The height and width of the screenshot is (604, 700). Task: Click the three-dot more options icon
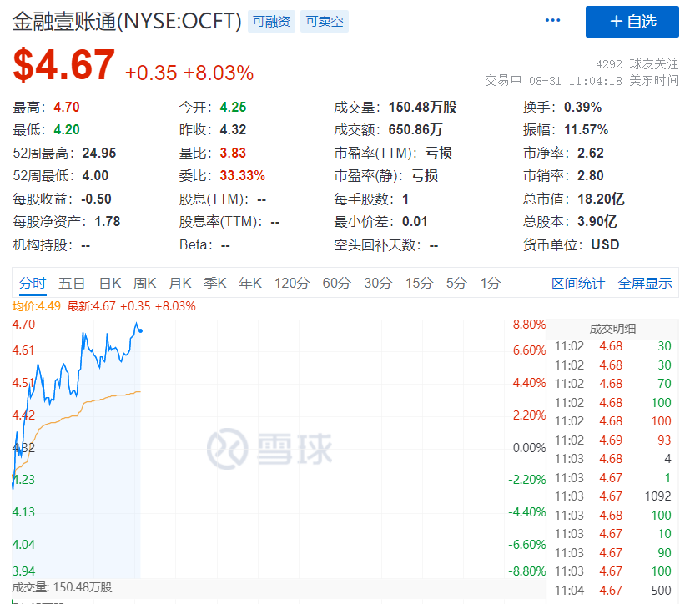click(x=553, y=21)
